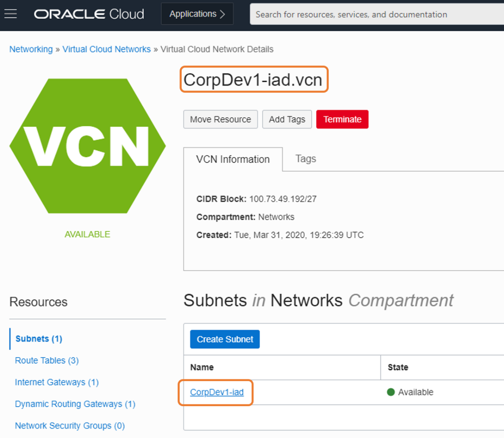Click the Virtual Cloud Network Details breadcrumb text
This screenshot has height=438, width=504.
217,49
